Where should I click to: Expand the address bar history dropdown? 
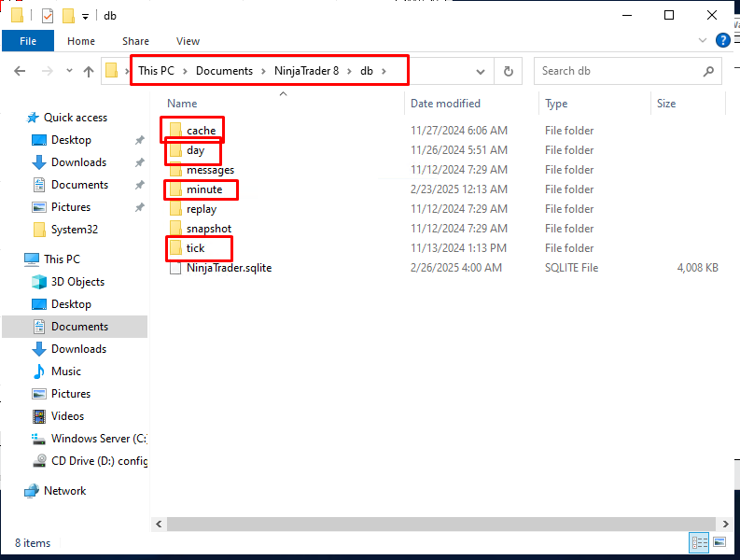(481, 71)
